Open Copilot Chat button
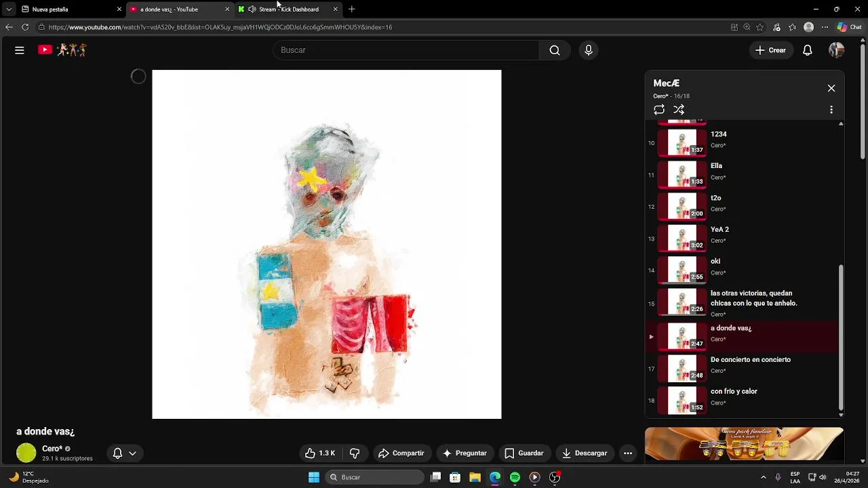This screenshot has height=488, width=868. [x=850, y=27]
